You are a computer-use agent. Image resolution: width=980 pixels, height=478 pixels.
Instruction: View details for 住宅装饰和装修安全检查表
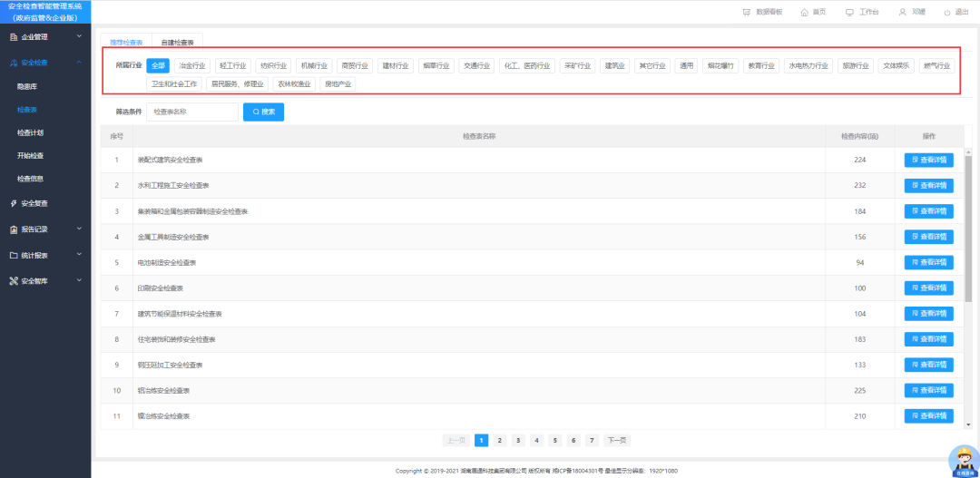tap(929, 339)
